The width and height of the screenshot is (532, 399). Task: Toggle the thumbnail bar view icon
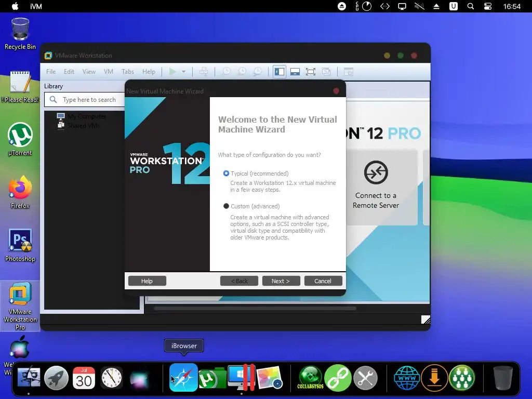(295, 72)
